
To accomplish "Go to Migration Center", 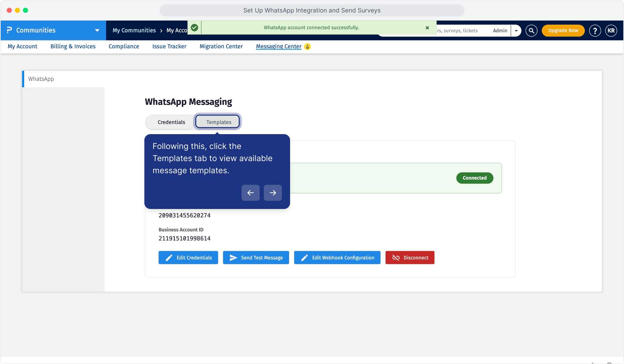I will click(221, 47).
